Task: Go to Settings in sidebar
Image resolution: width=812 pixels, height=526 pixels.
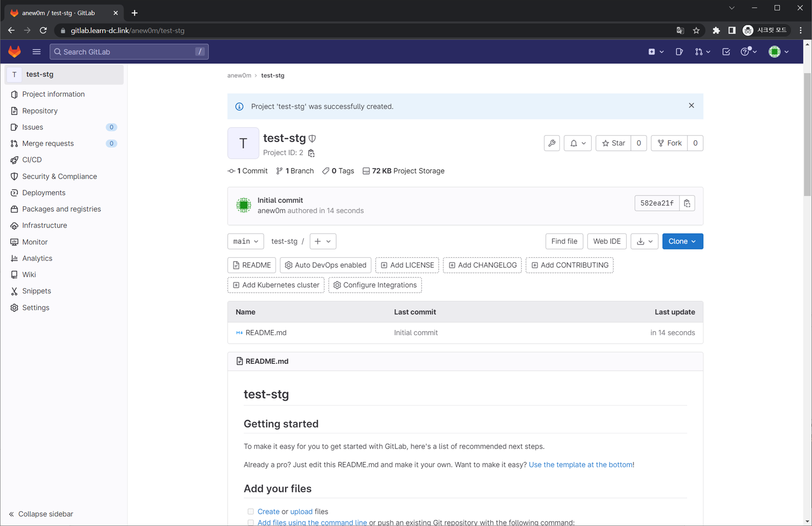Action: 36,308
